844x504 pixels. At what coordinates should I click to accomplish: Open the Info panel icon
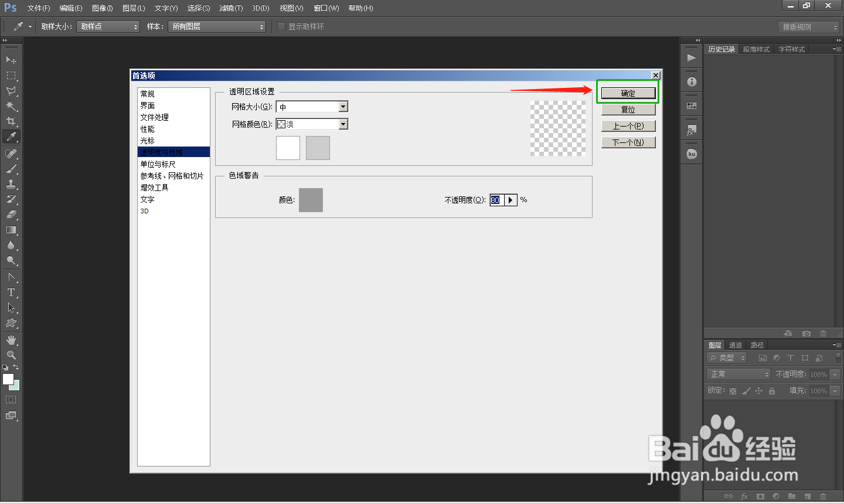click(692, 82)
